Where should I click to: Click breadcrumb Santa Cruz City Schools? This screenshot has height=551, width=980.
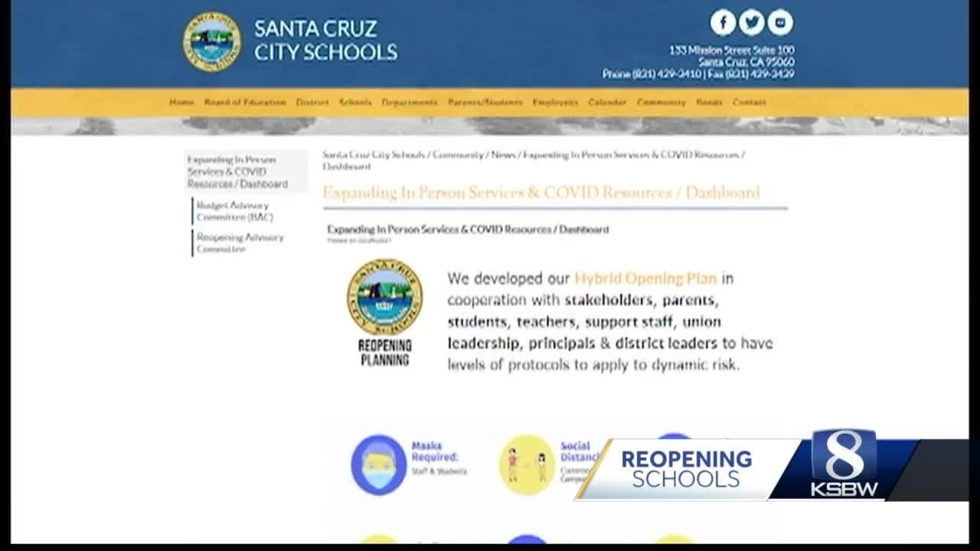pyautogui.click(x=374, y=155)
